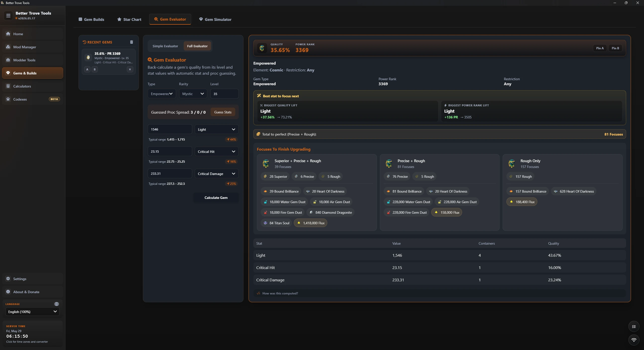Screen dimensions: 644x350
Task: Click the 157 Rough focus chip
Action: 520,177
